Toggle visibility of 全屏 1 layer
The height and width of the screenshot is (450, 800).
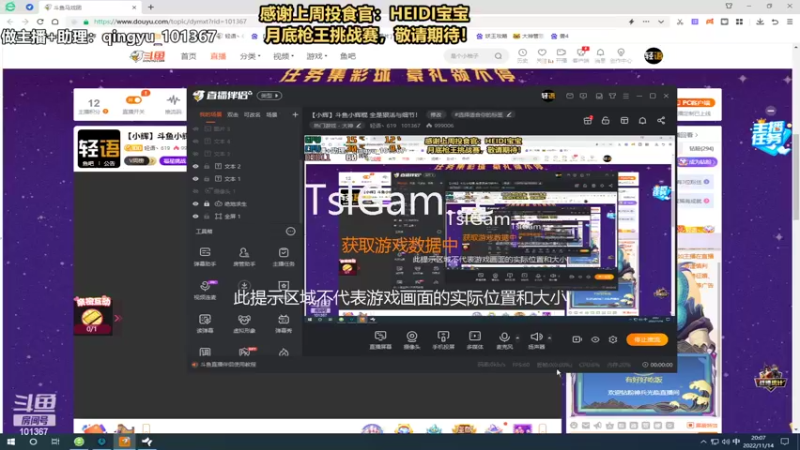tap(195, 216)
